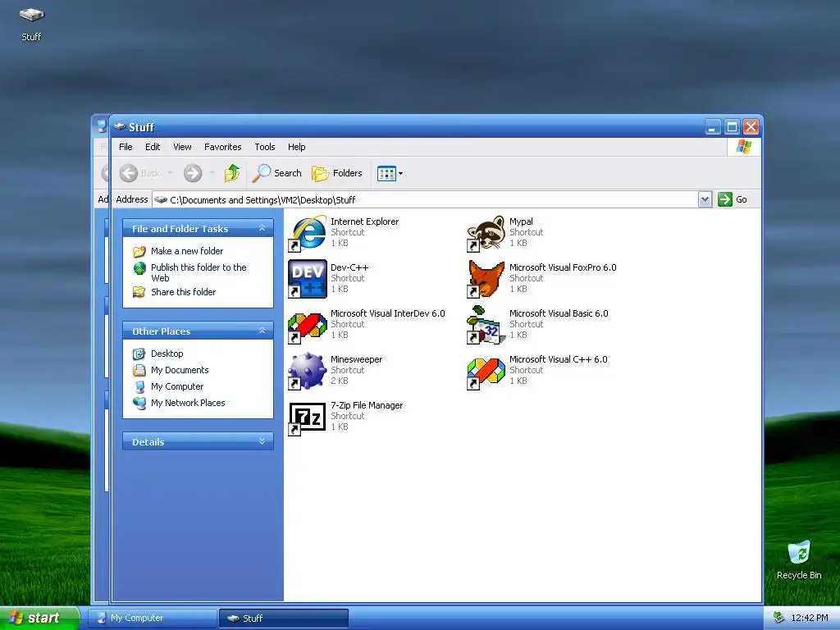The image size is (840, 630).
Task: Click the green Go arrow button
Action: (725, 199)
